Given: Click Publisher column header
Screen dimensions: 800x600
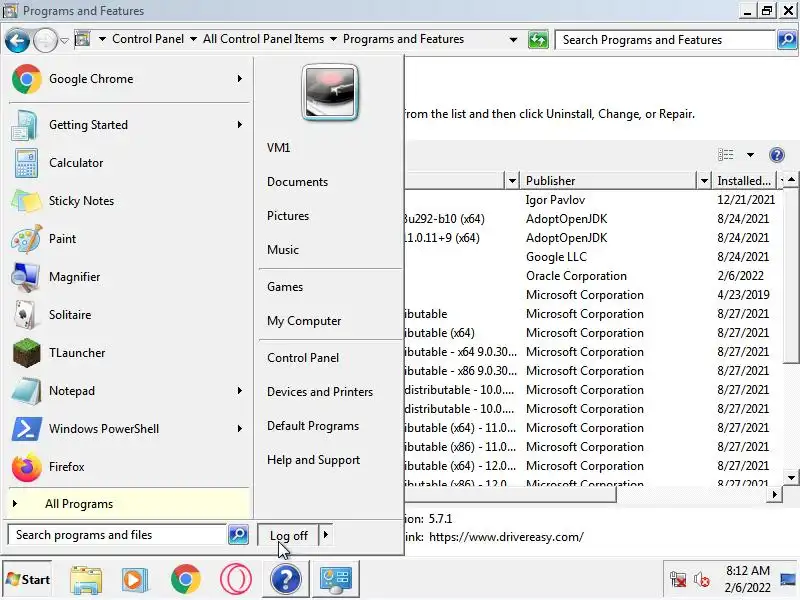Looking at the screenshot, I should 609,181.
